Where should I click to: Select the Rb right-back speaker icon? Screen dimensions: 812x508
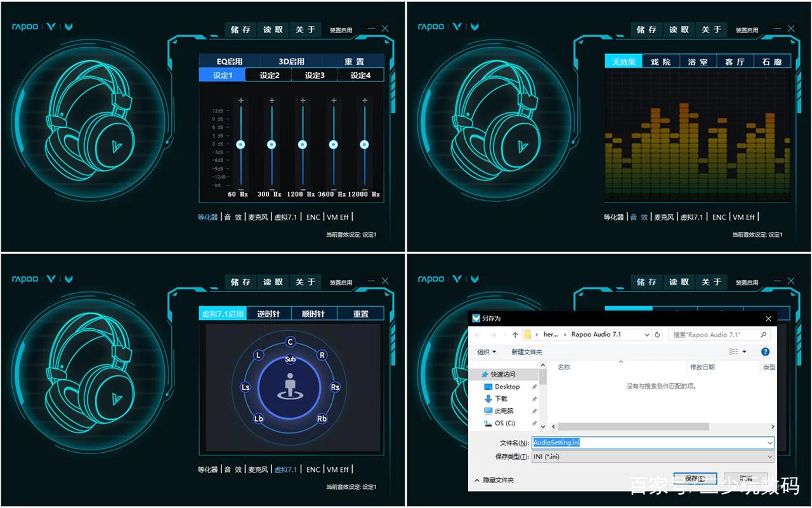click(322, 418)
